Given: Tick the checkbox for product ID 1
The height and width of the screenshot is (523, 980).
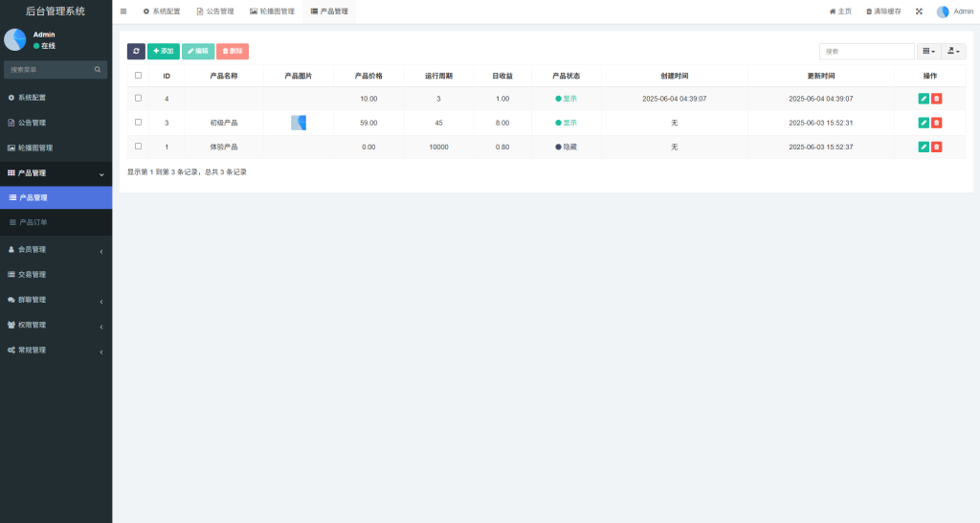Looking at the screenshot, I should (139, 147).
